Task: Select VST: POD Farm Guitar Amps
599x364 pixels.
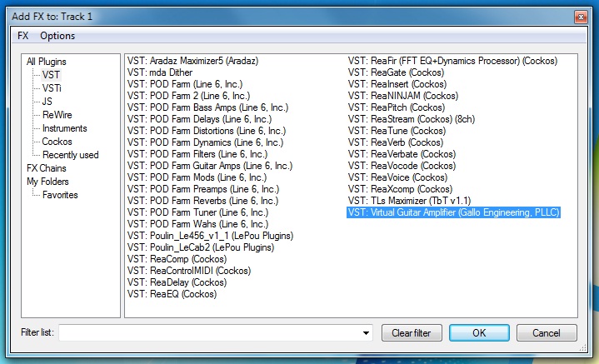Action: [210, 166]
